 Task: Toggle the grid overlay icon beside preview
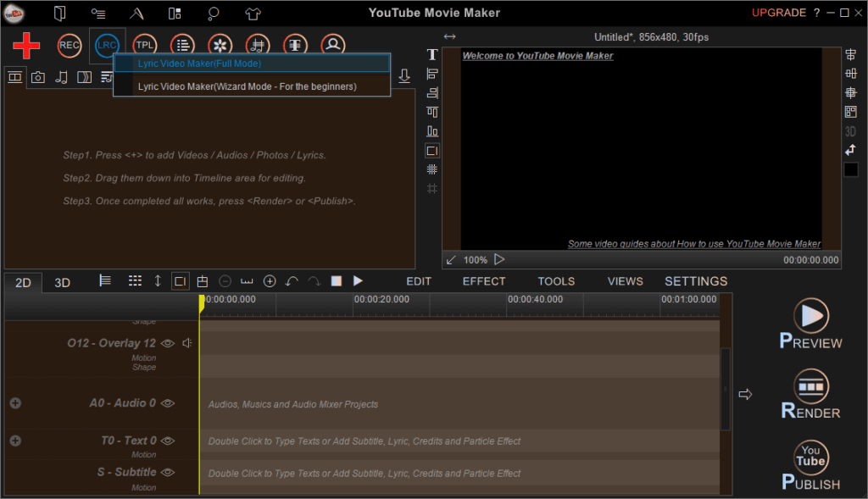tap(432, 169)
